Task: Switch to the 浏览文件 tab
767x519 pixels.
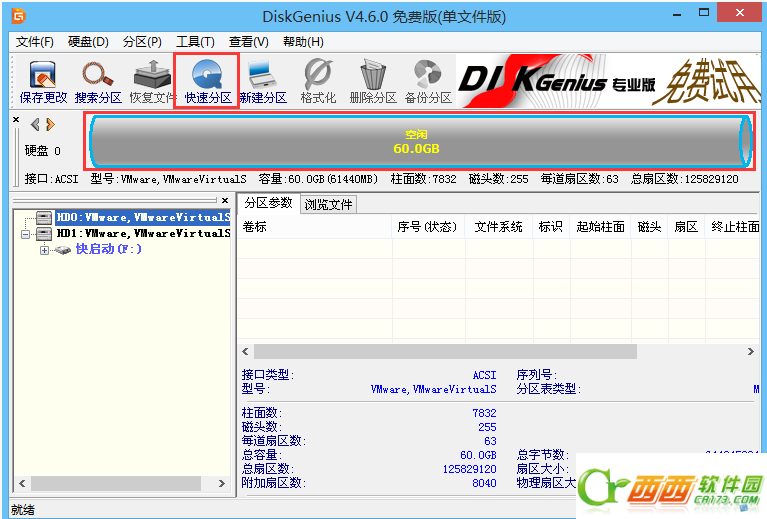Action: coord(328,204)
